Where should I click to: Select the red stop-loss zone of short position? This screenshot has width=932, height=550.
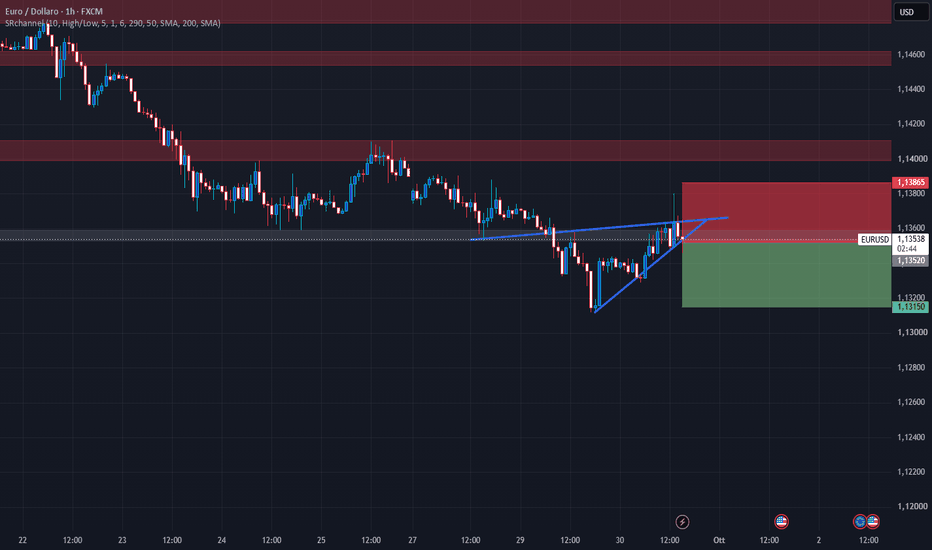[x=786, y=212]
